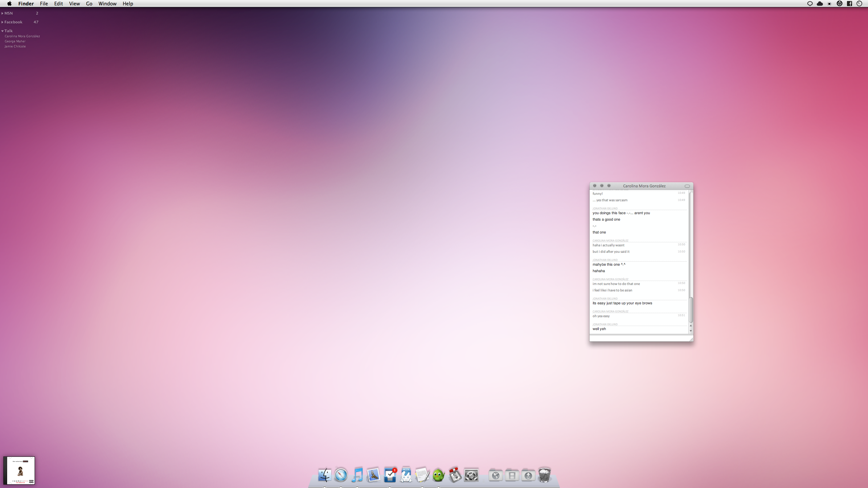Image resolution: width=868 pixels, height=488 pixels.
Task: Click message "mahybe this one ^.^"
Action: 609,264
